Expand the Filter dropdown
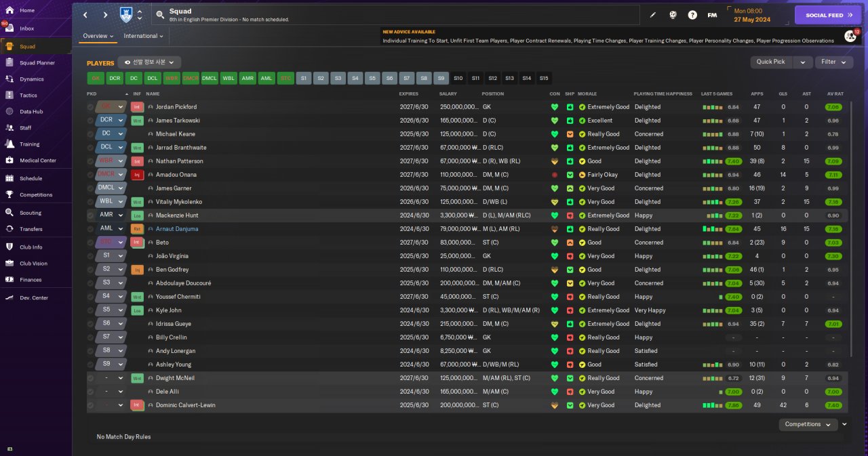868x456 pixels. [x=833, y=62]
